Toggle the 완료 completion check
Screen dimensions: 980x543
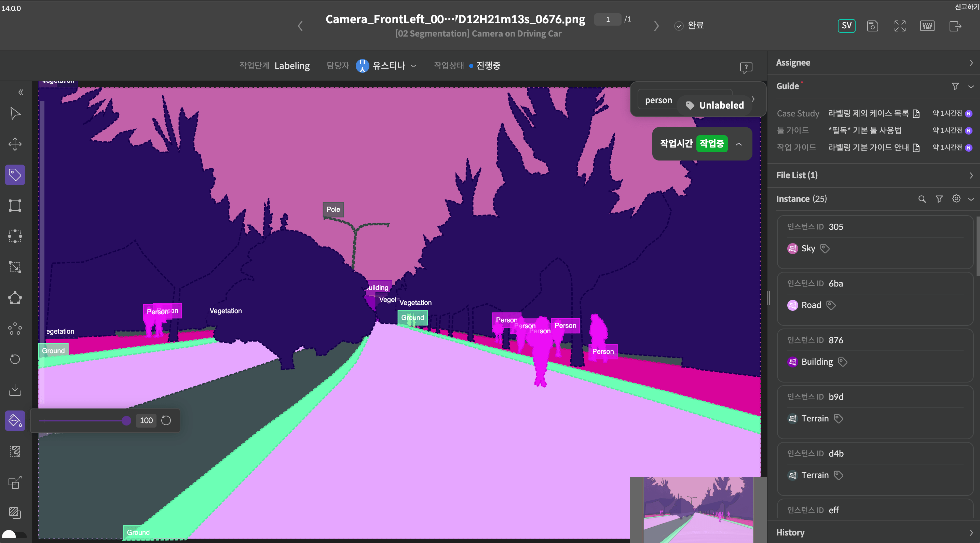coord(679,26)
